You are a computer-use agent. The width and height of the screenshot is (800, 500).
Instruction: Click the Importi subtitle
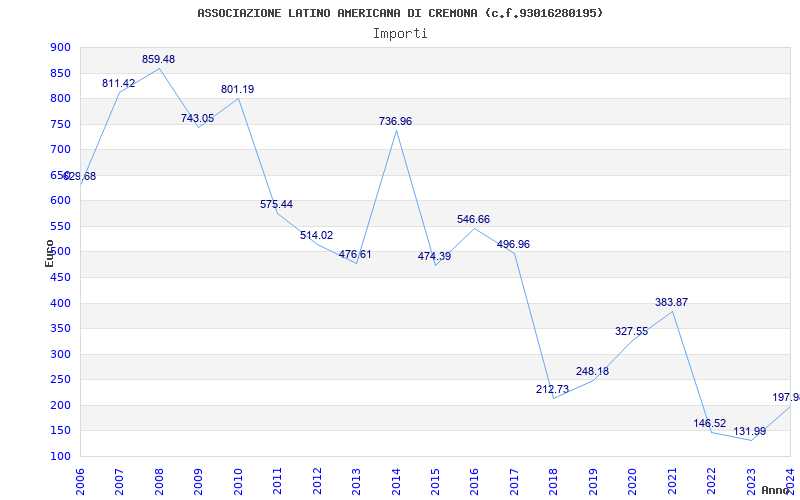(x=400, y=34)
